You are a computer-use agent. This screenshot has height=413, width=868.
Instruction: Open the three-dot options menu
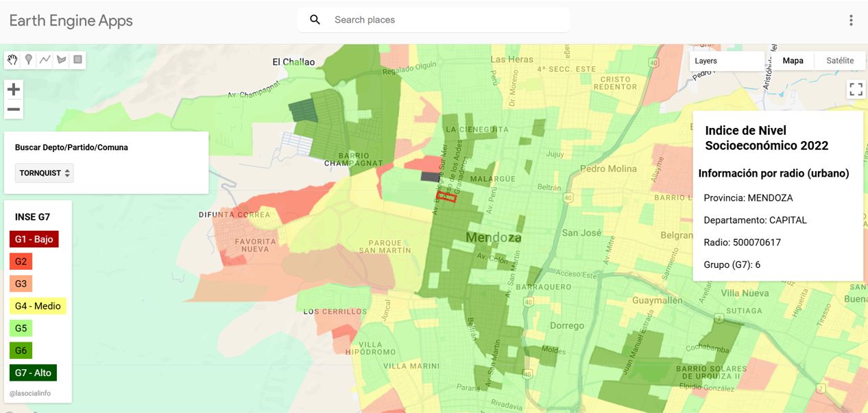click(851, 20)
